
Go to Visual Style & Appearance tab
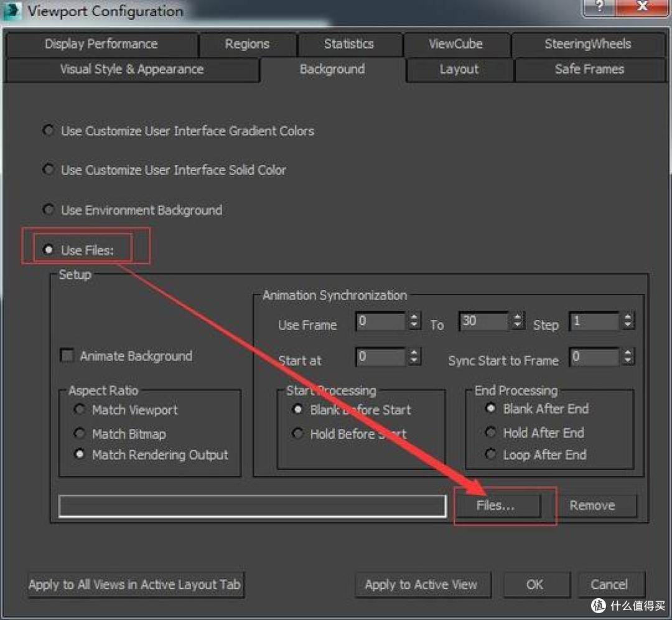(x=132, y=70)
